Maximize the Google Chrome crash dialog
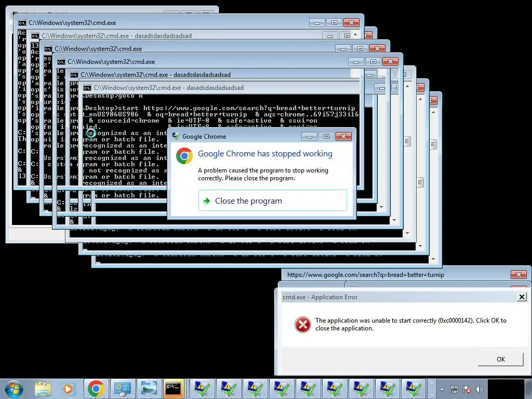The image size is (532, 399). pos(326,137)
